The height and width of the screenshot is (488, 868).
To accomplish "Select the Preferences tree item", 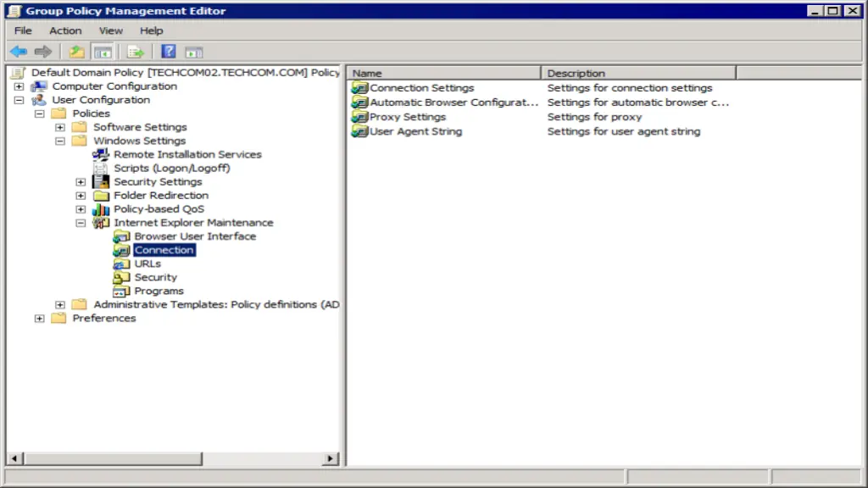I will click(x=104, y=319).
